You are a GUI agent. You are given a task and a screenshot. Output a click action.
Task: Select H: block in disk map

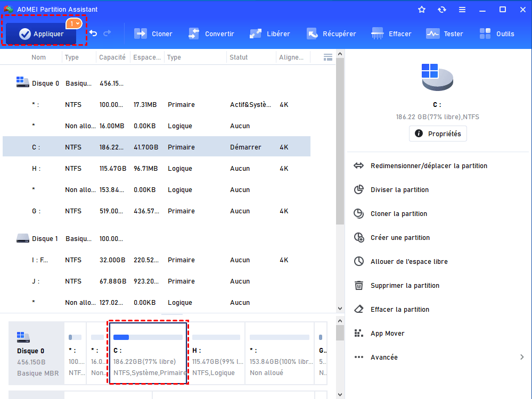click(x=216, y=353)
